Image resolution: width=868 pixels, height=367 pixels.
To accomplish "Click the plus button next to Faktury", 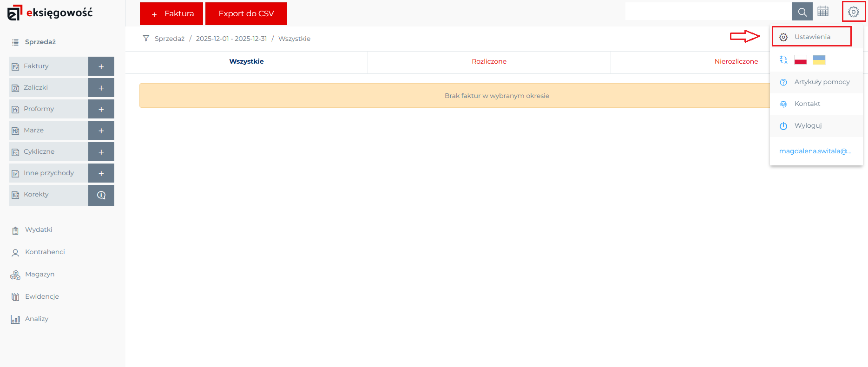I will point(101,66).
